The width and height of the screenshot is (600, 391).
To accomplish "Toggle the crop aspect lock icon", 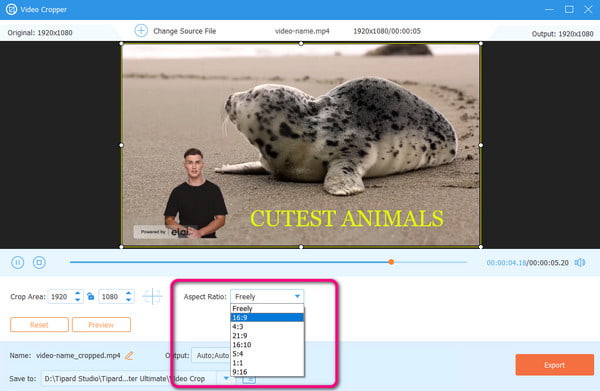I will coord(91,297).
